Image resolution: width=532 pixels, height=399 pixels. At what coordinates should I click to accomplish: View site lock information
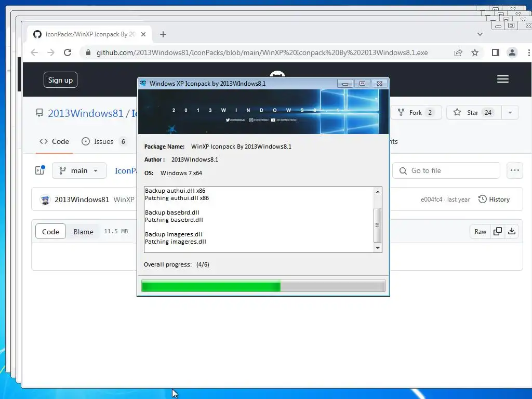pos(88,52)
